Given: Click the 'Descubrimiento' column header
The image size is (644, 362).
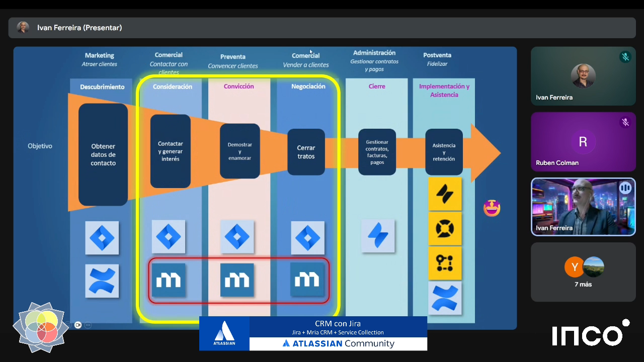Looking at the screenshot, I should 102,87.
